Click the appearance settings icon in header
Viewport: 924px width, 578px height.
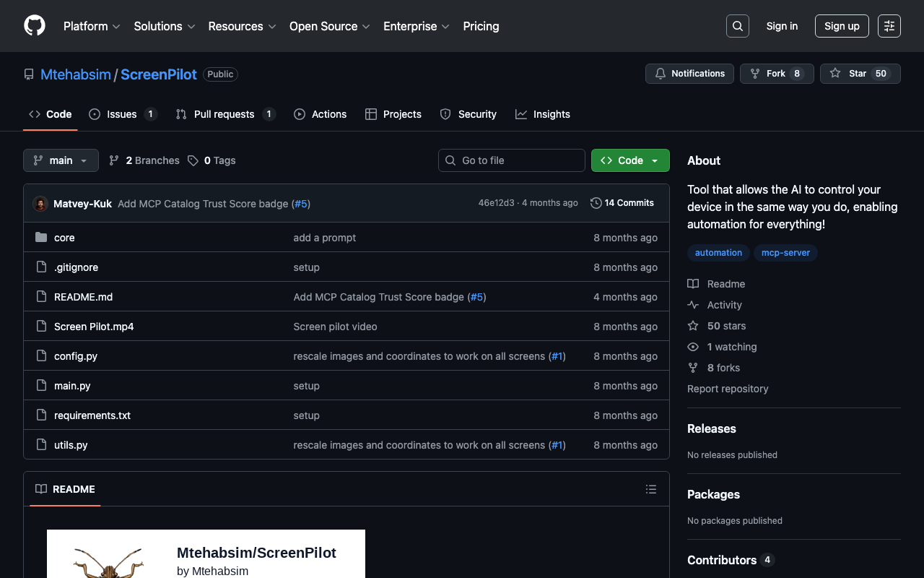point(889,26)
